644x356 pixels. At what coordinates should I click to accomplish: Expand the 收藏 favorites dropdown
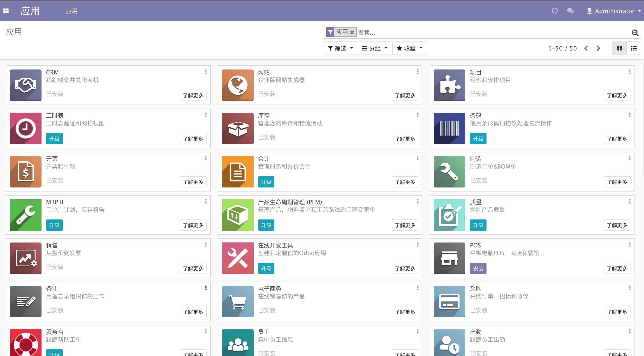pos(410,48)
